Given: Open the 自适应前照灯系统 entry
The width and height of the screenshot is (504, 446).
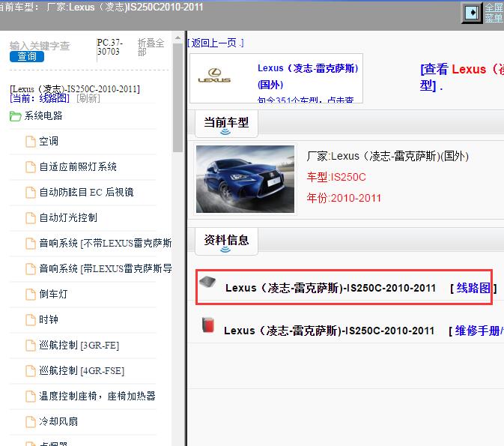Looking at the screenshot, I should click(78, 166).
